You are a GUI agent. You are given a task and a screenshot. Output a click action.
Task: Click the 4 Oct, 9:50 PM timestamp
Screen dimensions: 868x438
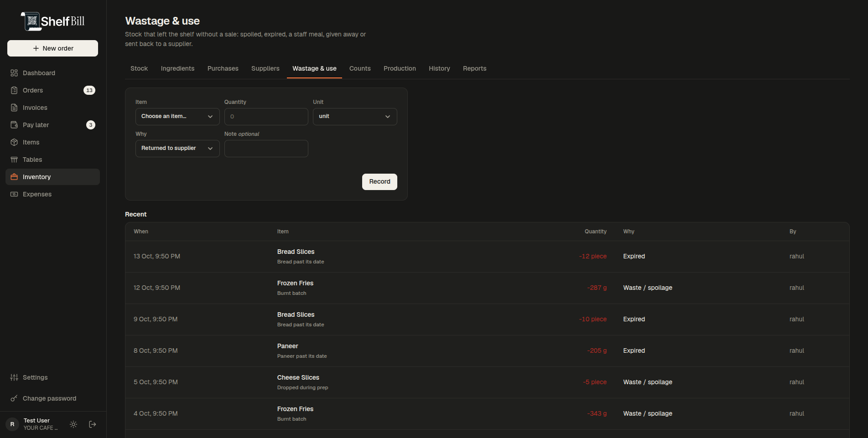156,413
